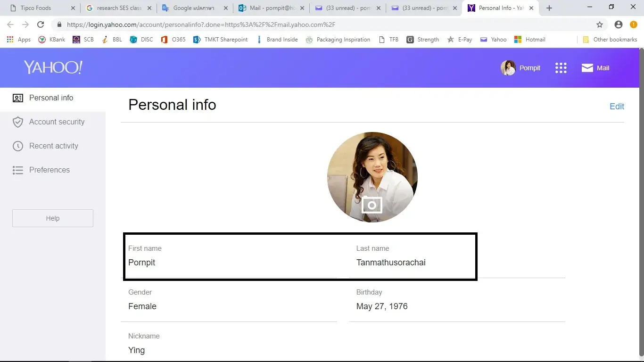Reload the page using refresh icon
Screen dimensions: 644x362
point(41,25)
